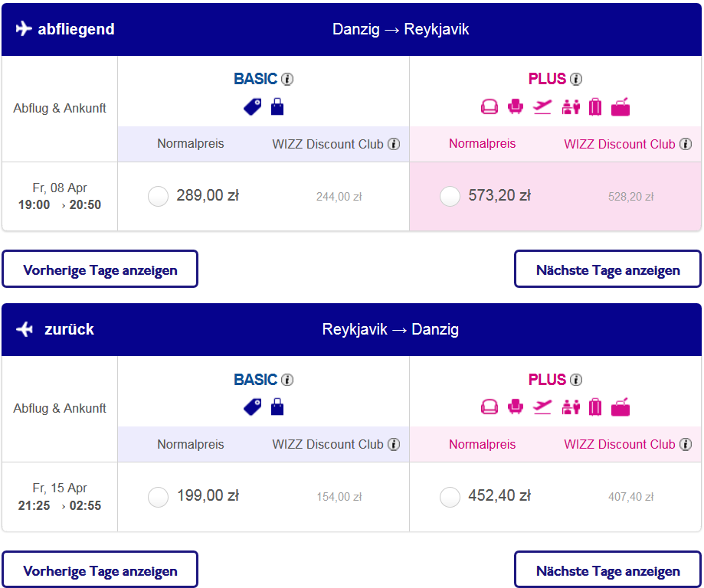The height and width of the screenshot is (588, 704).
Task: Click the suitcase icon in return PLUS
Action: (x=595, y=407)
